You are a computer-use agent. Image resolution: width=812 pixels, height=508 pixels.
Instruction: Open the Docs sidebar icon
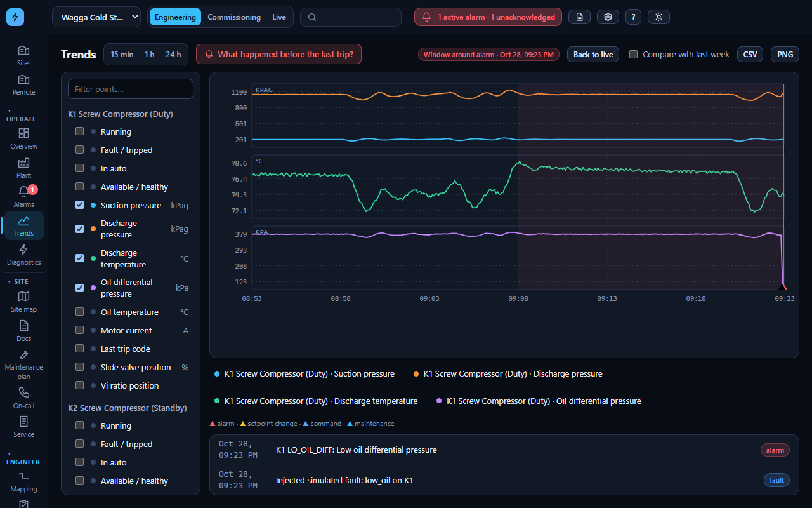(x=23, y=331)
